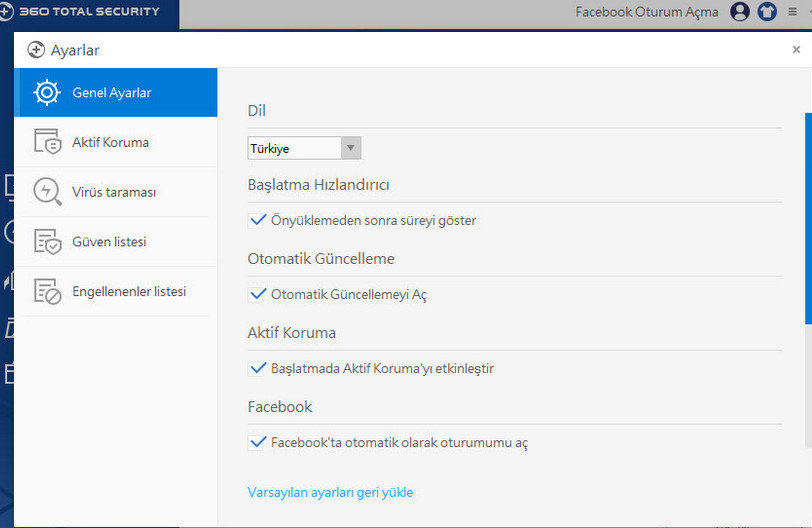The width and height of the screenshot is (812, 528).
Task: Disable Başlatmada Aktif Koruma'yı etkinleştir
Action: coord(257,369)
